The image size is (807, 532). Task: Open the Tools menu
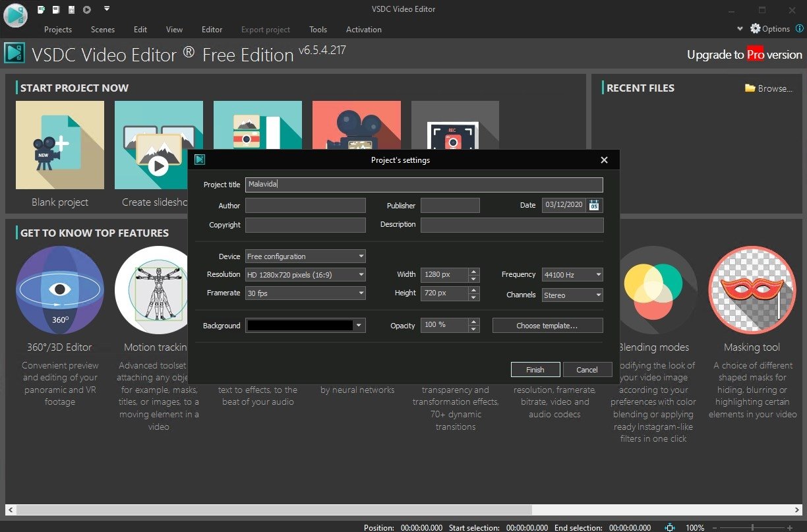click(x=318, y=29)
